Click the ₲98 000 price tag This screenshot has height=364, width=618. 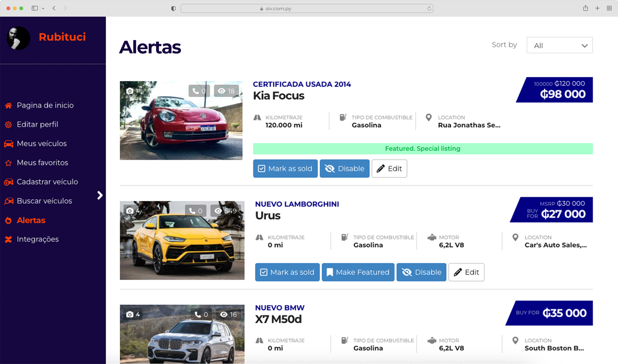point(554,90)
